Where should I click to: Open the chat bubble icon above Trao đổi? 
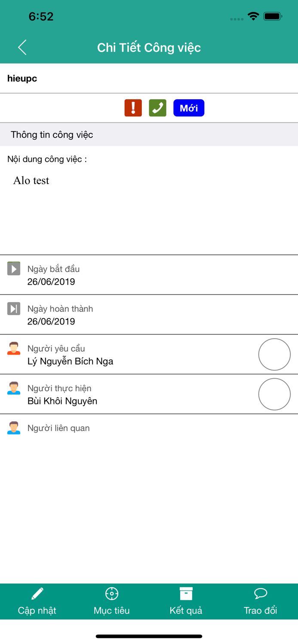(261, 593)
